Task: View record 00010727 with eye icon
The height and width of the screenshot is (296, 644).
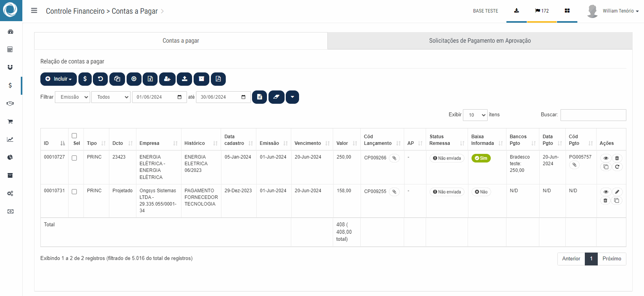Action: [x=606, y=158]
